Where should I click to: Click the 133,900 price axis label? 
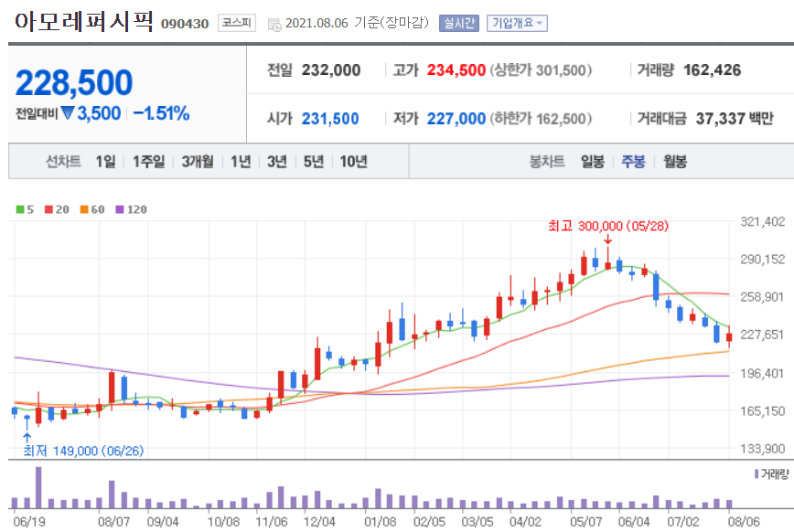coord(763,449)
